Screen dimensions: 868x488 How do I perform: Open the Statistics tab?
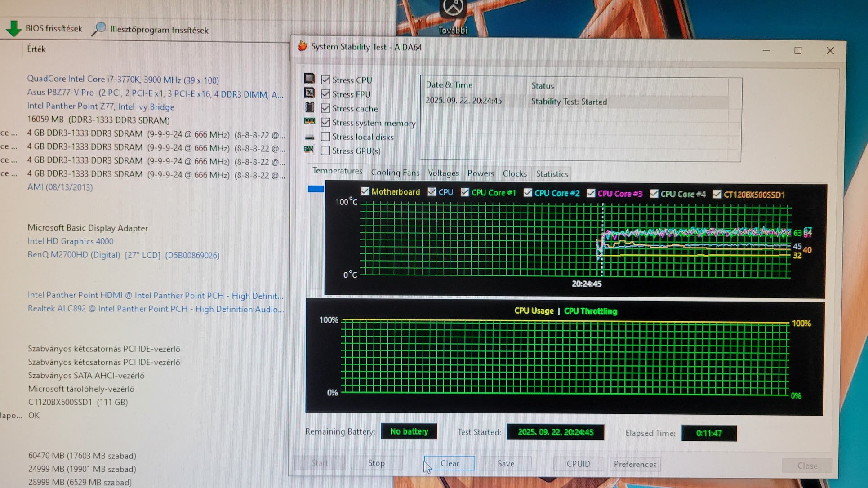point(552,174)
